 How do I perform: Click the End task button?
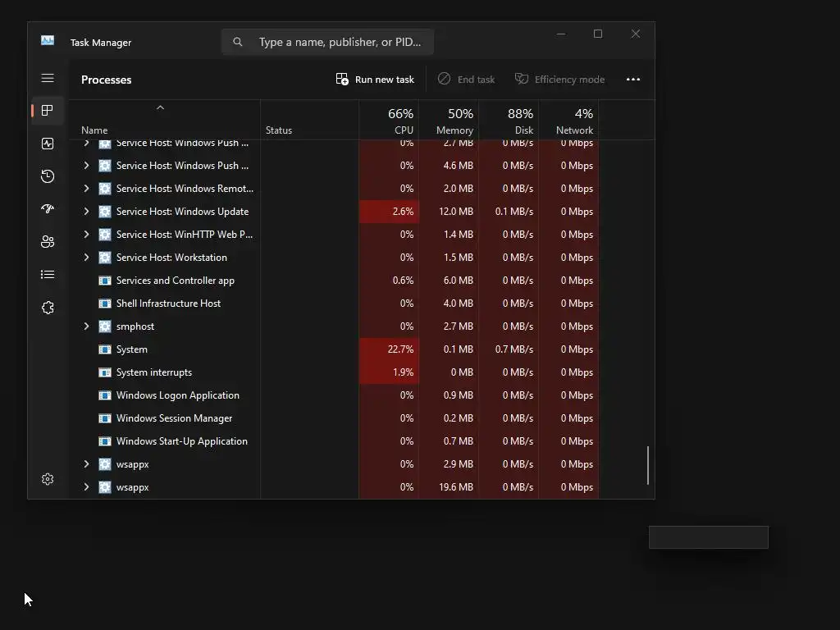point(466,80)
